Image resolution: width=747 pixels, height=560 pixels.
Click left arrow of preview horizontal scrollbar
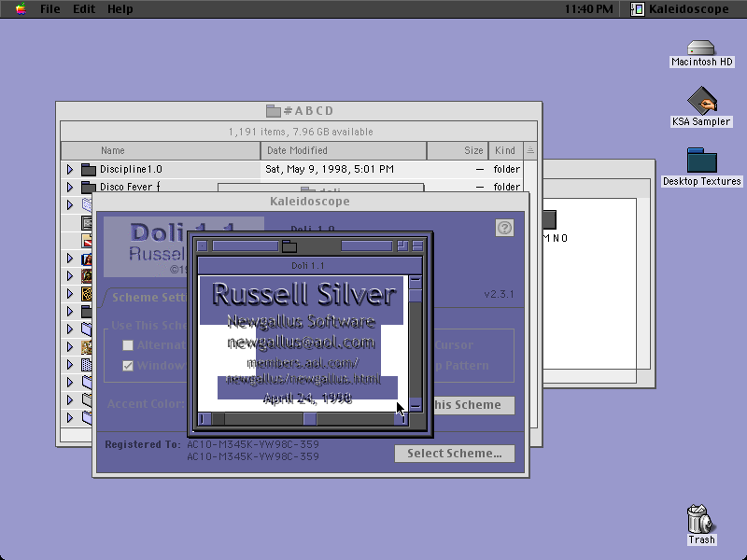click(x=204, y=419)
